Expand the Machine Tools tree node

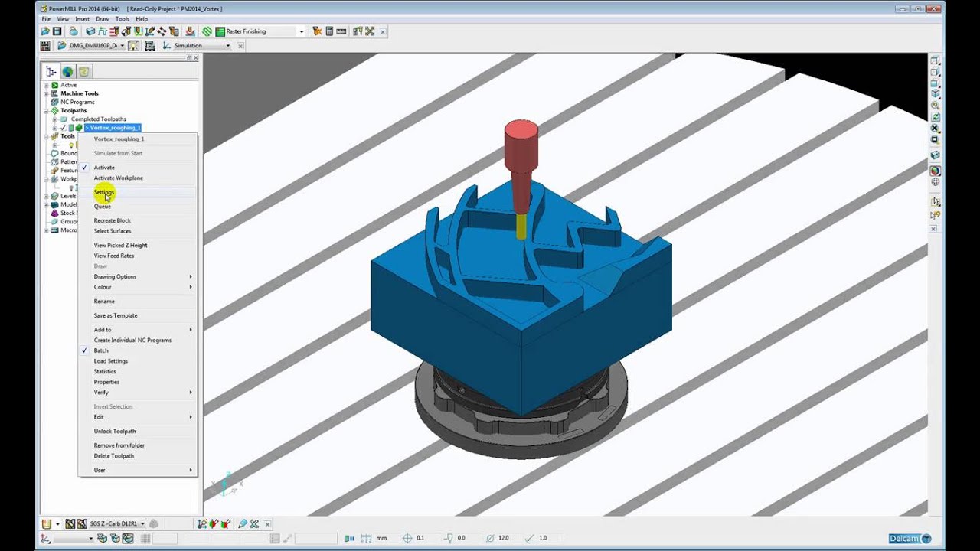[46, 93]
